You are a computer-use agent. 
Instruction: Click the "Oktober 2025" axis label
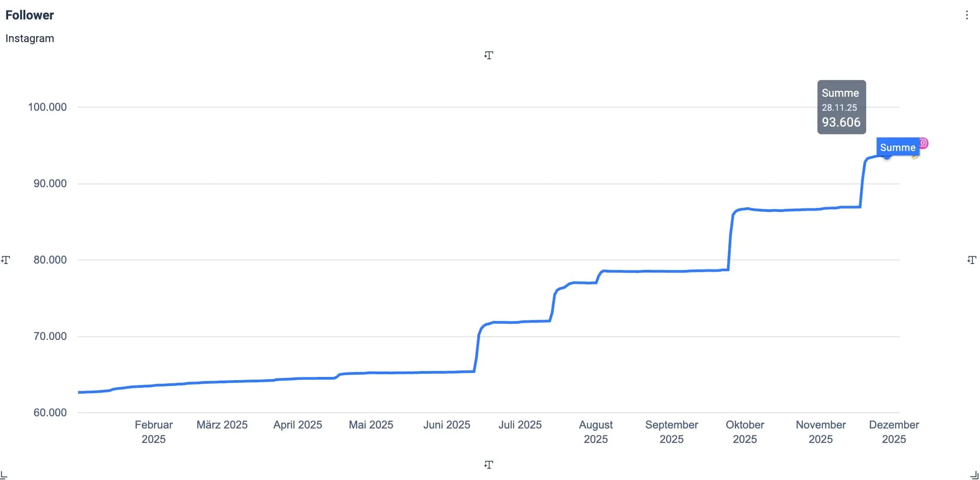coord(745,432)
